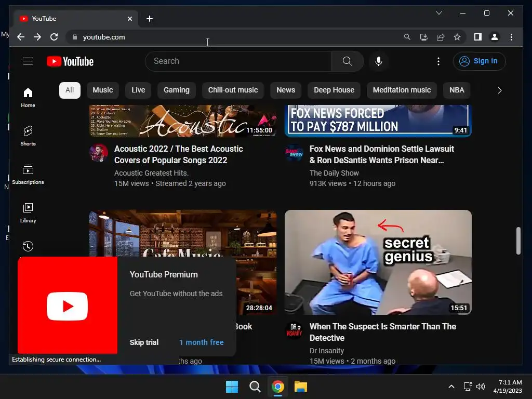Select the NBA chip
The image size is (532, 399).
tap(457, 90)
